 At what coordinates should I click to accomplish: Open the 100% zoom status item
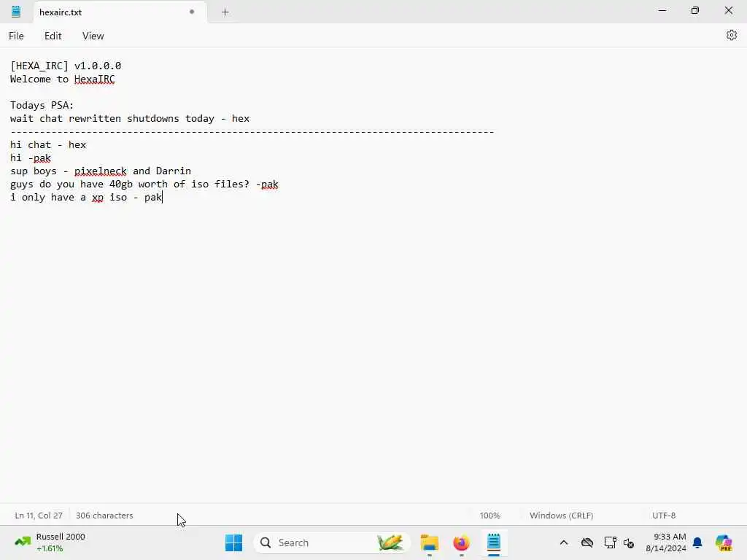point(489,516)
